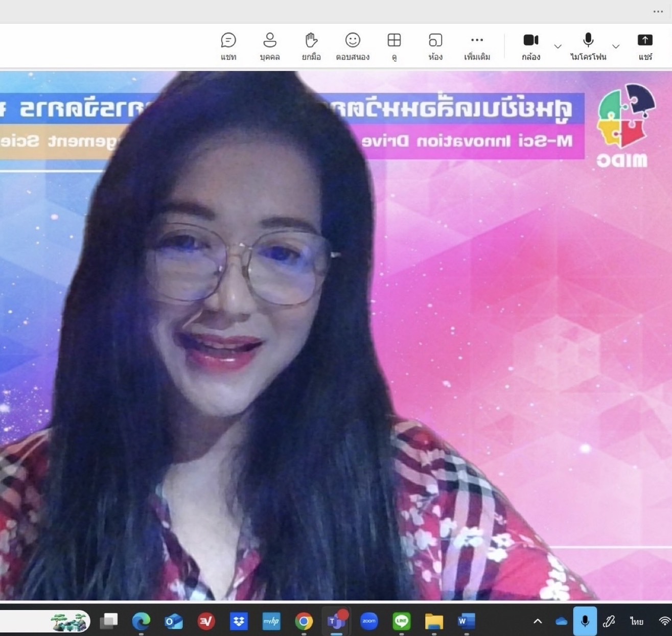Open Breakout Rooms panel
The height and width of the screenshot is (636, 672).
coord(435,46)
